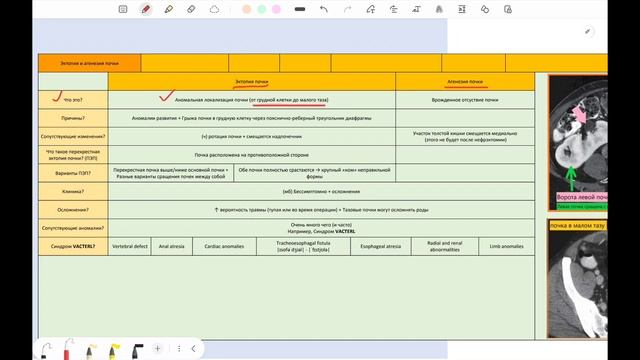Open the shape recognition tool
Viewport: 640px width, 360px height.
(371, 9)
